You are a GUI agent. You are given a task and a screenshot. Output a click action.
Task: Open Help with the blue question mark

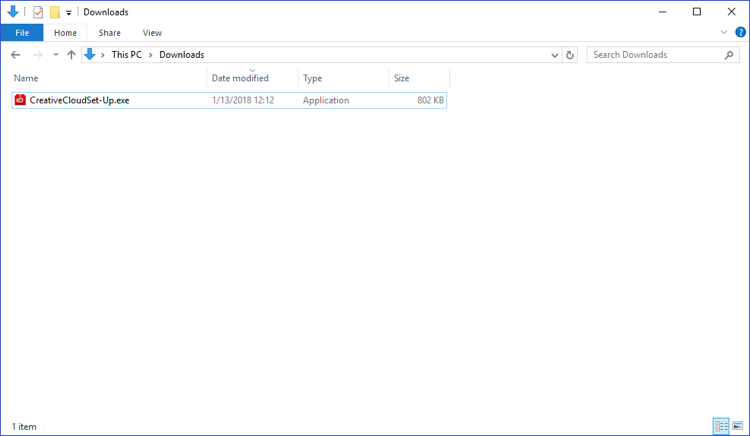[741, 32]
